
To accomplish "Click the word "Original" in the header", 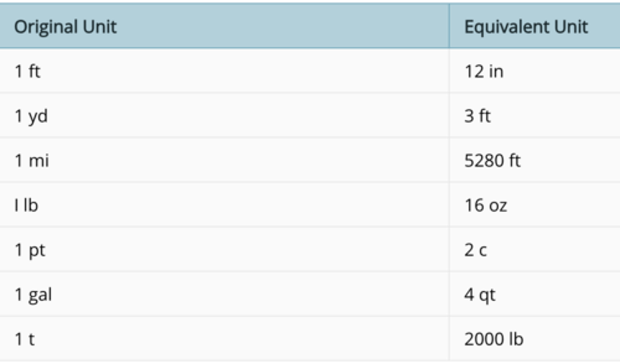I will [x=46, y=27].
